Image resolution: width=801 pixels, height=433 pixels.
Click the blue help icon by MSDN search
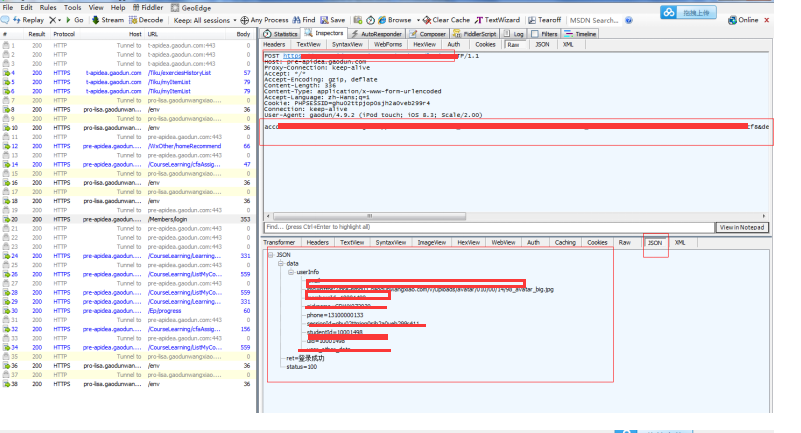tap(629, 20)
